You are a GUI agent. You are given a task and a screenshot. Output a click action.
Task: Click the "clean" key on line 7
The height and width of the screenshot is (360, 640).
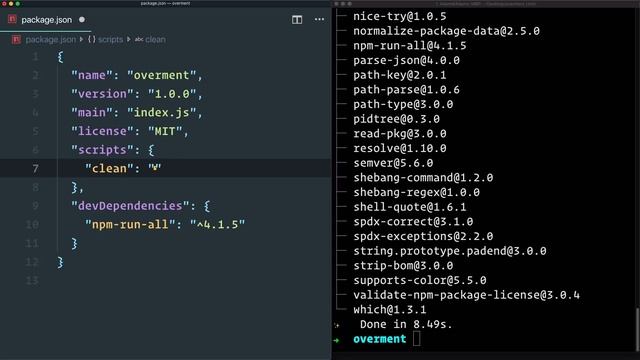click(109, 169)
